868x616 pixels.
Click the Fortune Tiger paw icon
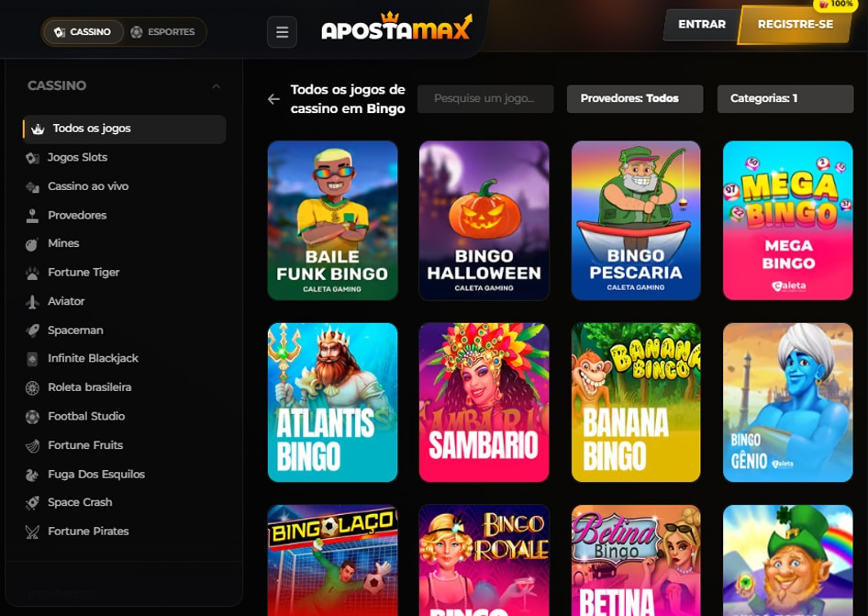[33, 273]
